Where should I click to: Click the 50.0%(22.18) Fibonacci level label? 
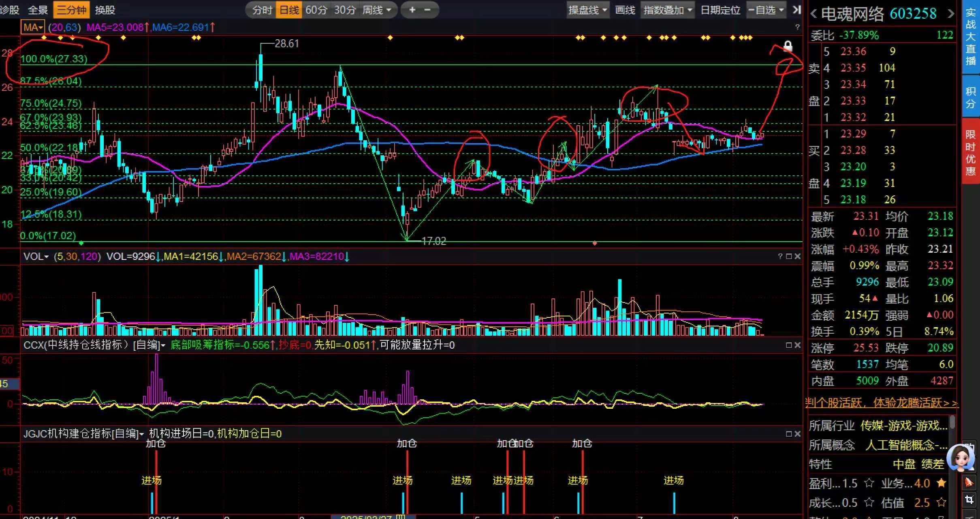(x=51, y=148)
